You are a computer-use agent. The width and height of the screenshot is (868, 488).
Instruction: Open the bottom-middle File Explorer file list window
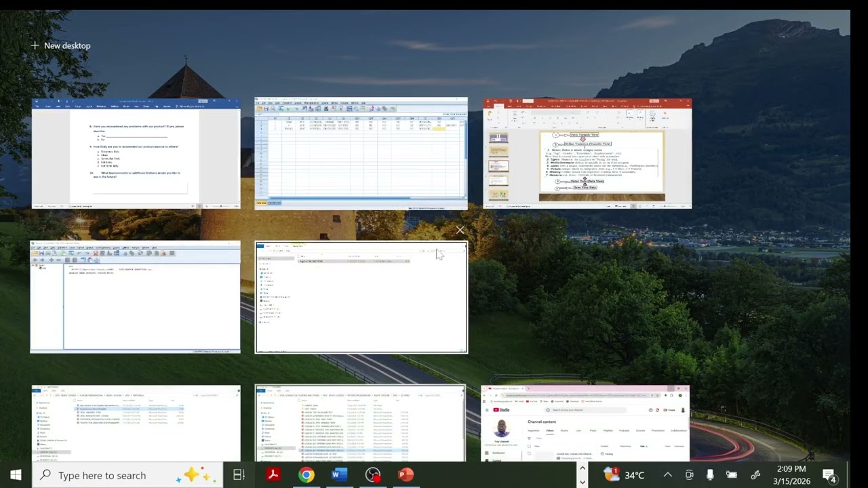pyautogui.click(x=360, y=423)
